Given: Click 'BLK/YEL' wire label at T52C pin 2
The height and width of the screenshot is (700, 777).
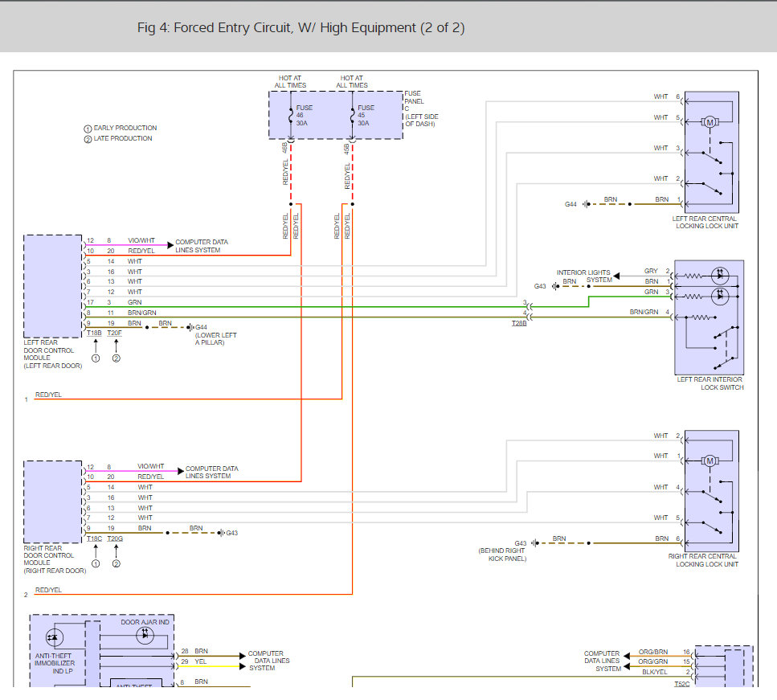Looking at the screenshot, I should pos(655,672).
